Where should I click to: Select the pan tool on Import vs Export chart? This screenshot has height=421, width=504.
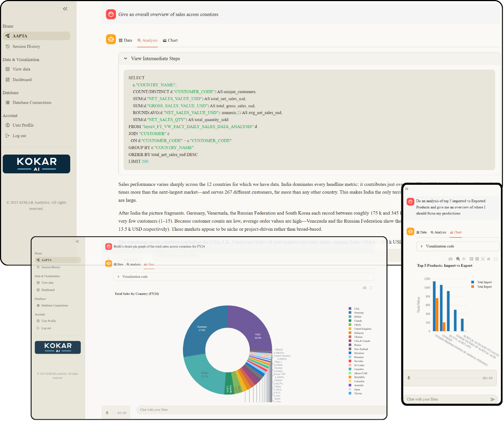tap(464, 259)
